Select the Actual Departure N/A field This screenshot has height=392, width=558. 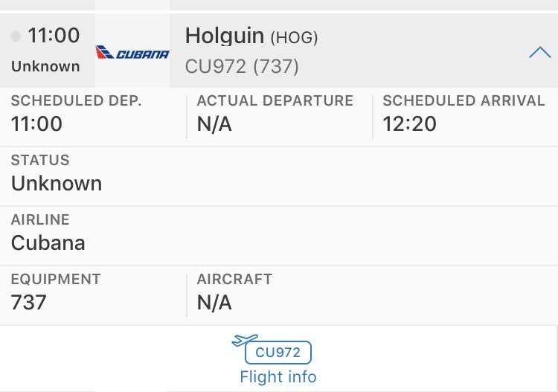tap(214, 124)
